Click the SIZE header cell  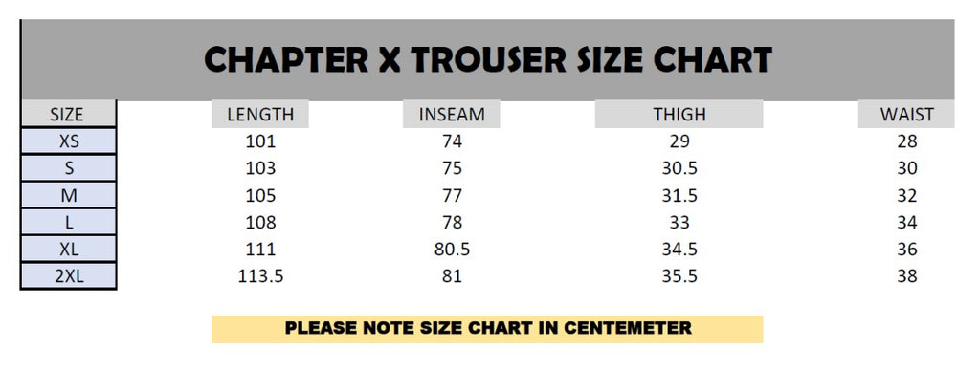coord(68,114)
